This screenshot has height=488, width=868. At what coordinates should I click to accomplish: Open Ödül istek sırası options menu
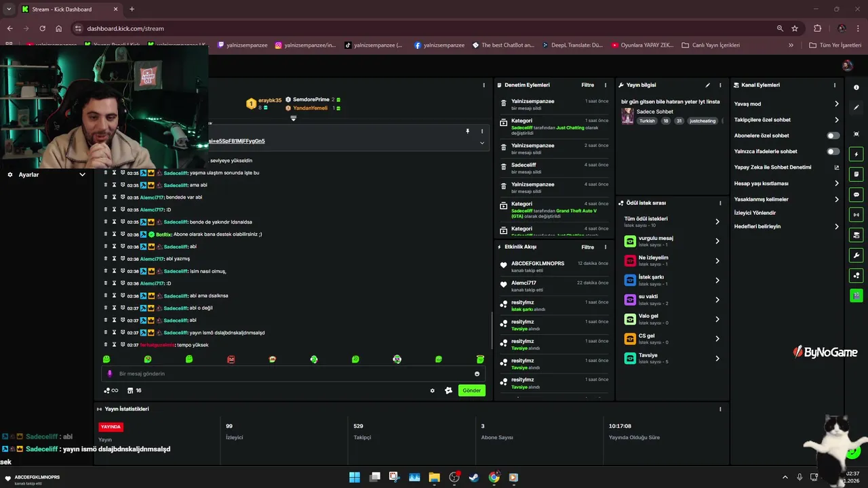pyautogui.click(x=720, y=203)
